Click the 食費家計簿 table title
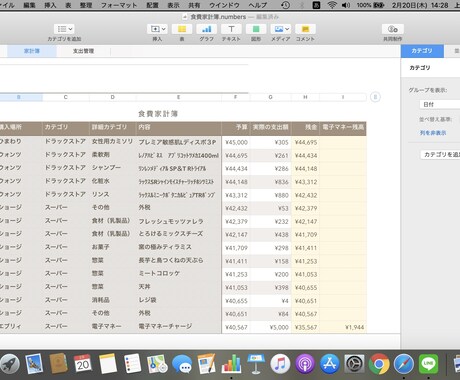This screenshot has width=460, height=380. pyautogui.click(x=158, y=114)
